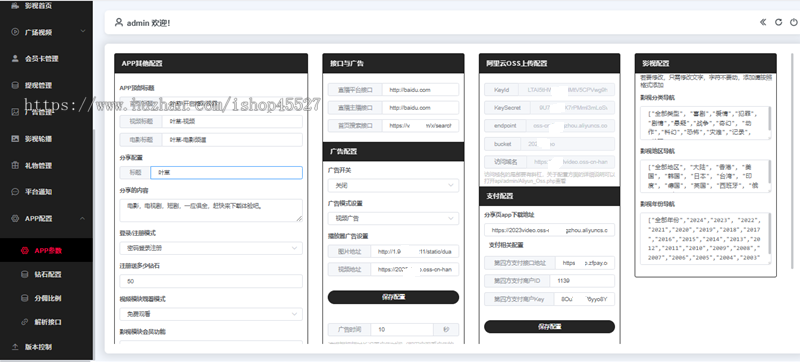The height and width of the screenshot is (362, 800).
Task: Save the 支付配置 with 保存配置 button
Action: 549,327
